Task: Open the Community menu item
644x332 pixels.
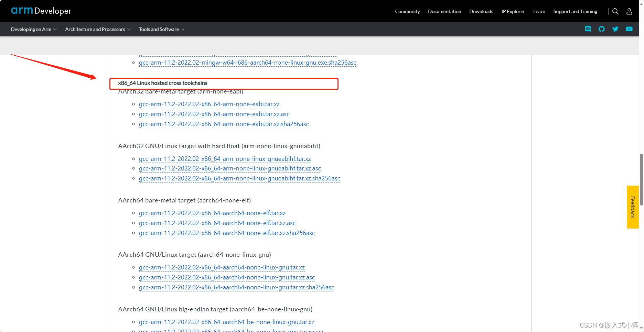Action: point(407,11)
